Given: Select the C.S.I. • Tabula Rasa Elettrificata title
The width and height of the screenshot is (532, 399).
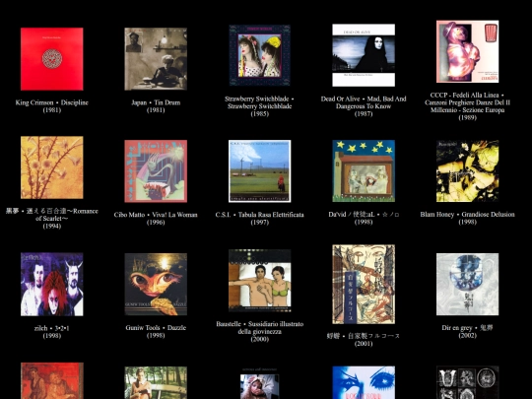Looking at the screenshot, I should coord(259,215).
